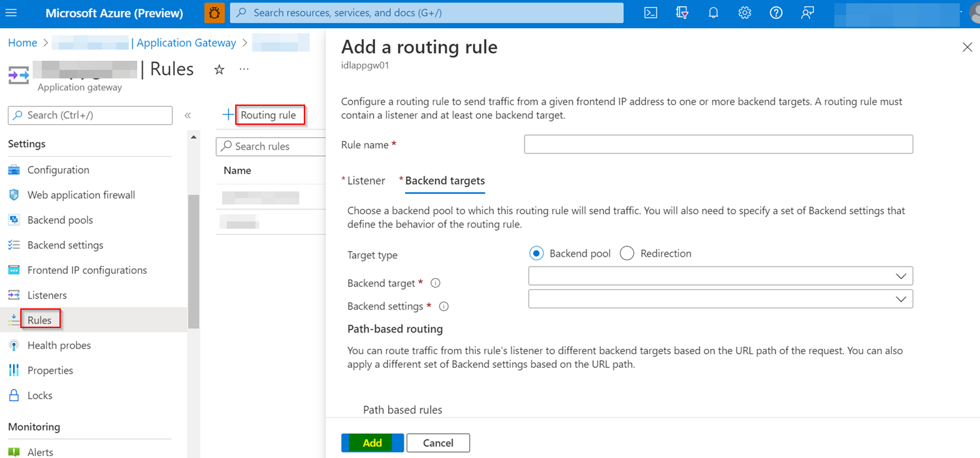Click the feedback icon in top bar
Screen dimensions: 980x458
[808, 13]
